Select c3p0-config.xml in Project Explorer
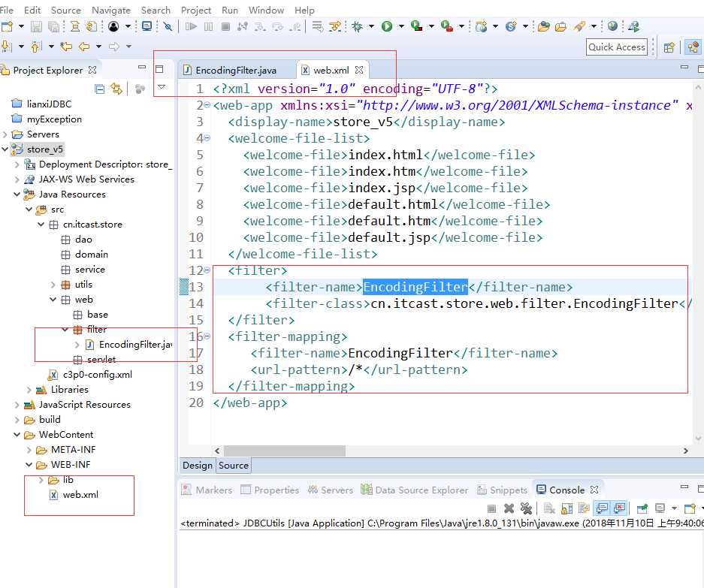The width and height of the screenshot is (704, 588). click(98, 374)
